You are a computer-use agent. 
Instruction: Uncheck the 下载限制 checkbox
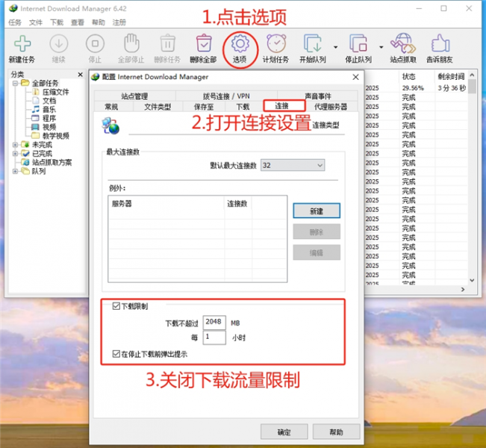click(116, 306)
